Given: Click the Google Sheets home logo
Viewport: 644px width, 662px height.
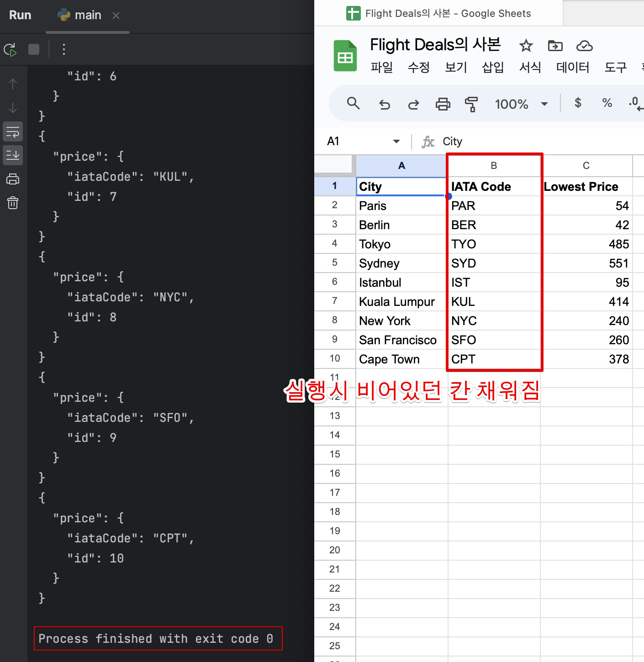Looking at the screenshot, I should (345, 56).
